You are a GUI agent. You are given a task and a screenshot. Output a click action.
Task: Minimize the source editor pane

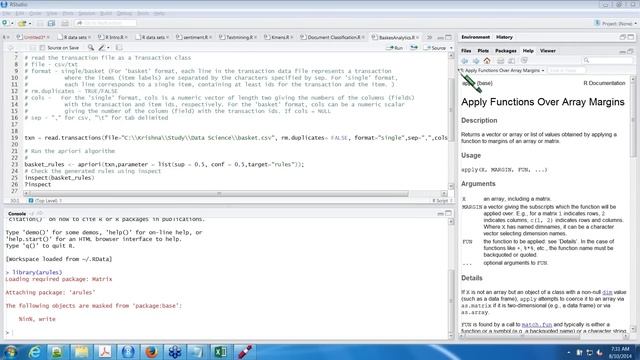440,37
